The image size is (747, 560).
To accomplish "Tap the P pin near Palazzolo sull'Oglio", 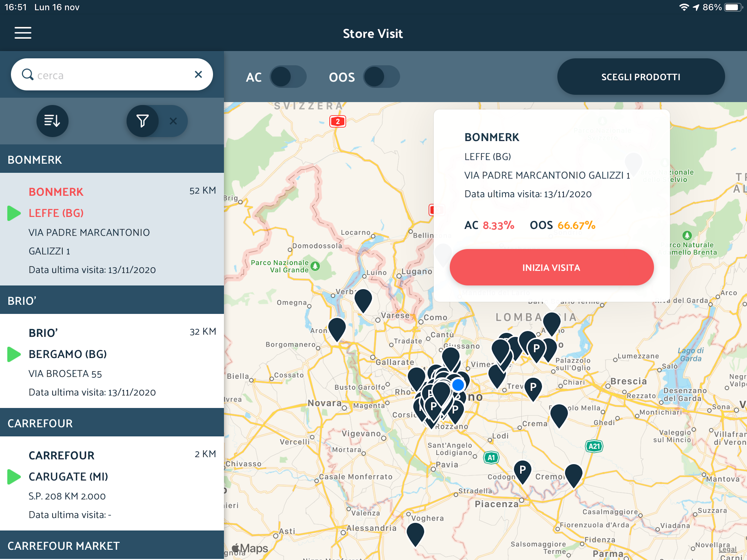I will (536, 350).
